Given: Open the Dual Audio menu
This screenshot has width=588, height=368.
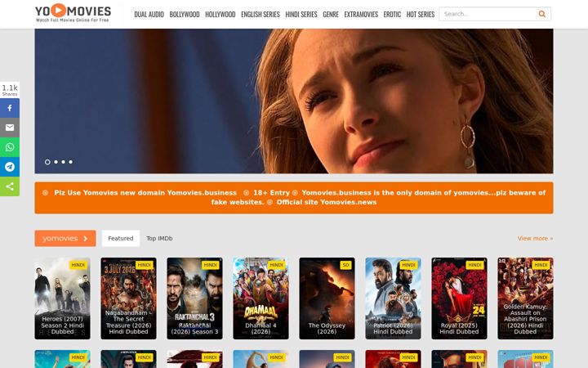Looking at the screenshot, I should (x=149, y=14).
